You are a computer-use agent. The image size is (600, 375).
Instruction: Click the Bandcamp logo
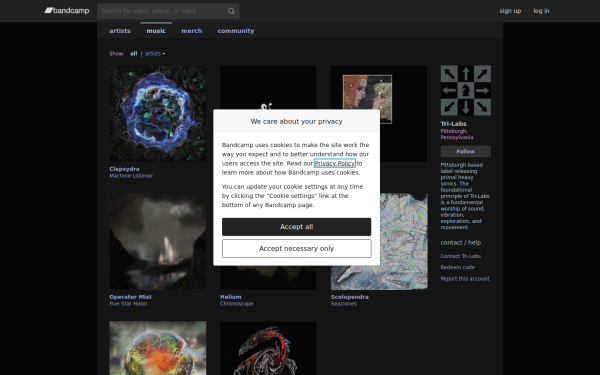[67, 11]
